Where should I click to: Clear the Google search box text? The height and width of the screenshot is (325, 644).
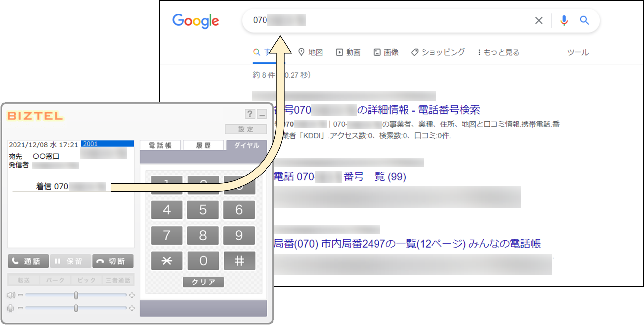(x=539, y=20)
